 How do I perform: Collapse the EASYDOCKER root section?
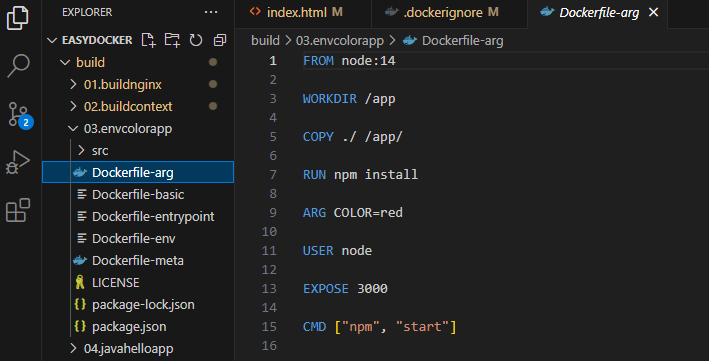click(52, 40)
